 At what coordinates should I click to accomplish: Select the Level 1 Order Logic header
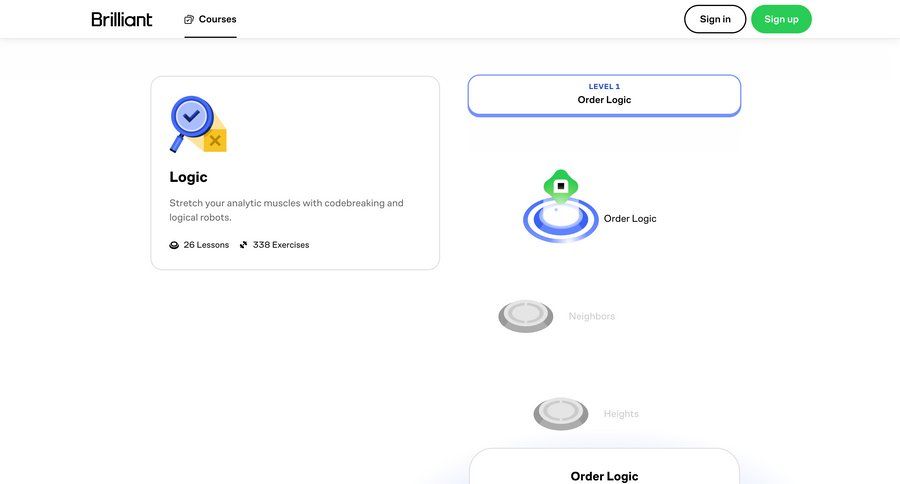pyautogui.click(x=604, y=94)
